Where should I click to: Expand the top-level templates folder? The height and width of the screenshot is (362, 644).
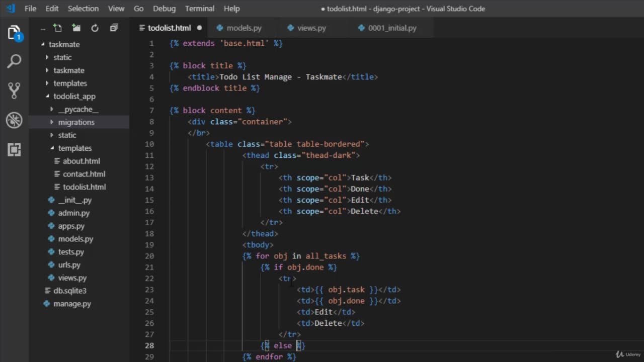tap(47, 83)
